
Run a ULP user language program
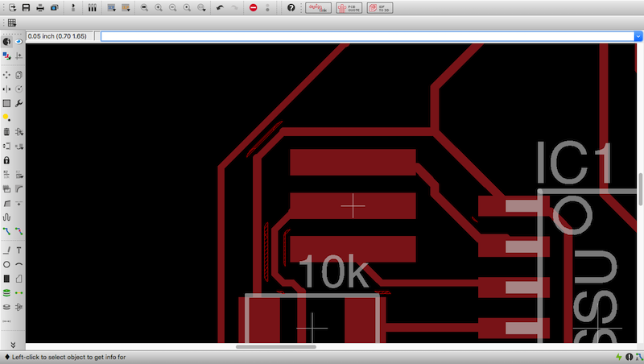pos(126,8)
